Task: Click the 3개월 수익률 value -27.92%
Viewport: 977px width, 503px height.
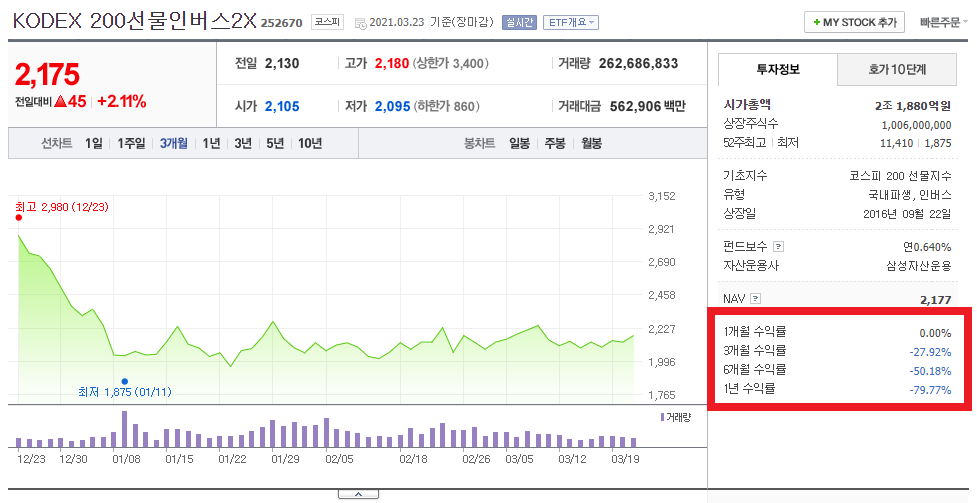Action: click(x=930, y=352)
